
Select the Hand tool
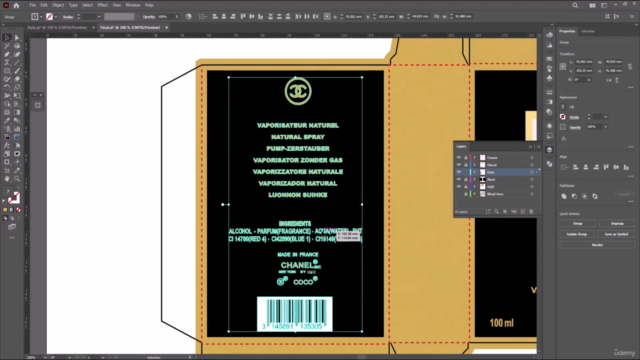[7, 179]
